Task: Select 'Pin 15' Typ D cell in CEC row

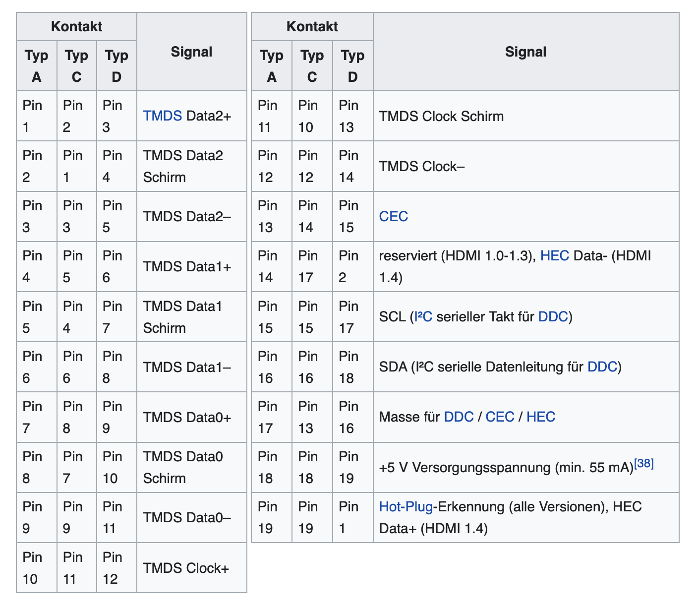Action: 353,217
